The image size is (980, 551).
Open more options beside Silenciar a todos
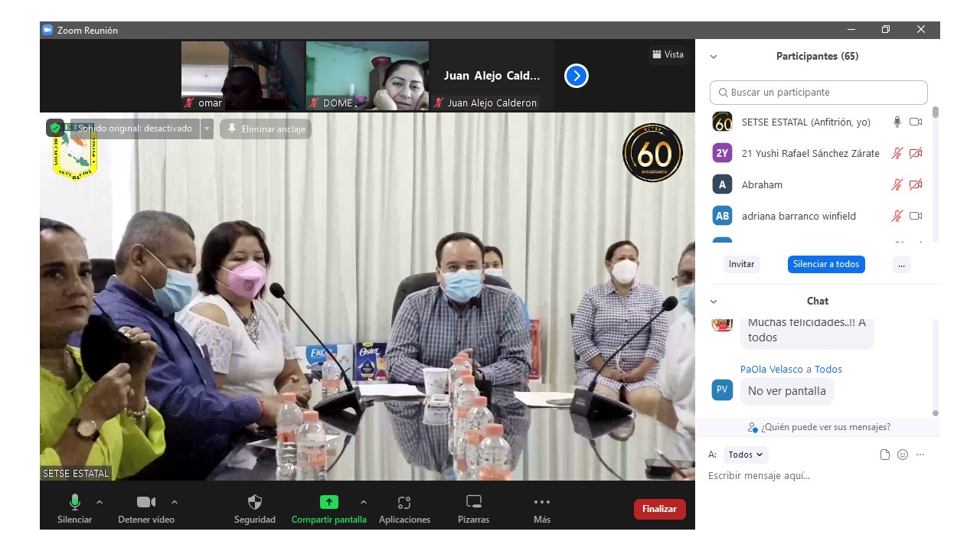(901, 264)
